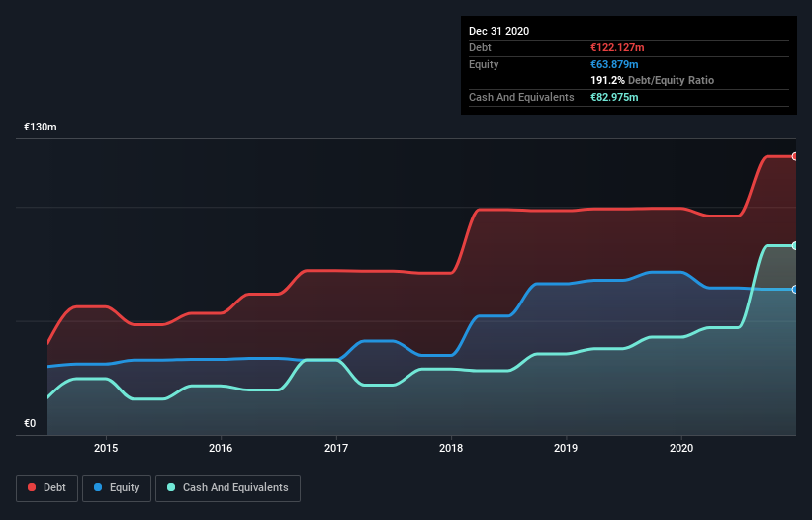Select the 2017 x-axis label
The height and width of the screenshot is (520, 812).
click(x=336, y=448)
